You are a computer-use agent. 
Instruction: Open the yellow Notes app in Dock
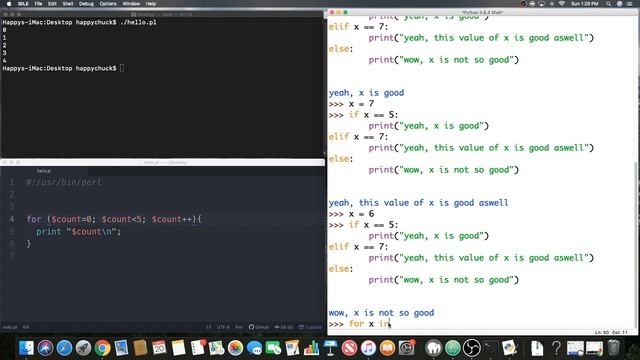[178, 348]
